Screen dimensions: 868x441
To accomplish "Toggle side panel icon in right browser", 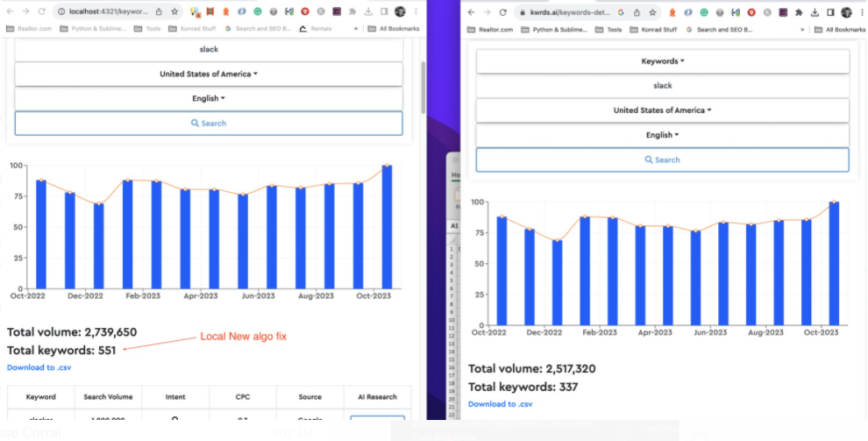I will coord(830,13).
